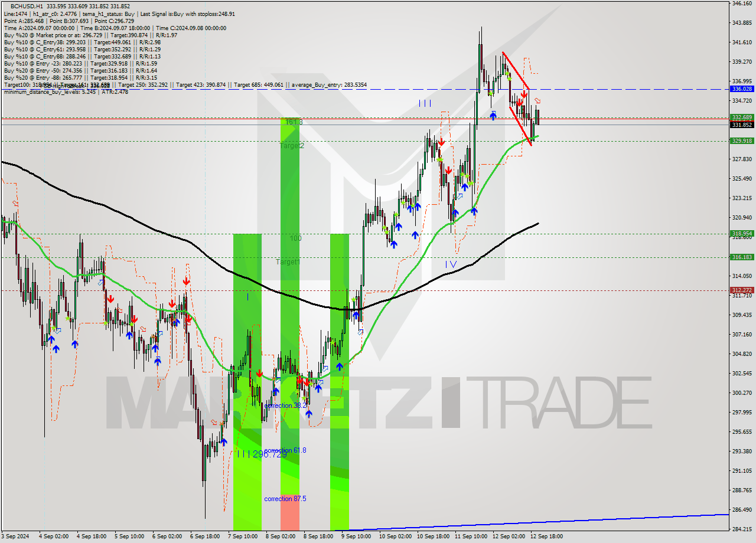Click the 341.610 price axis value

click(742, 42)
